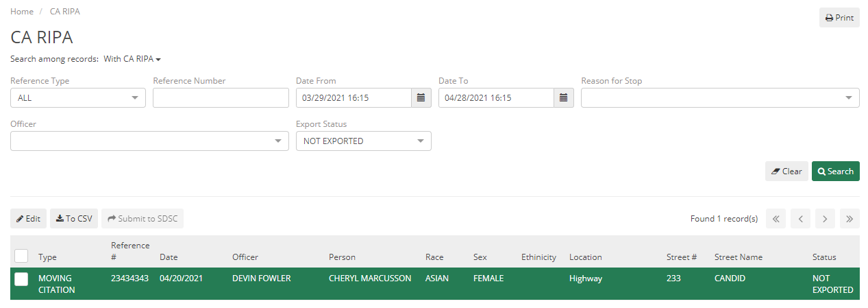
Task: Click the Date column header
Action: point(169,257)
